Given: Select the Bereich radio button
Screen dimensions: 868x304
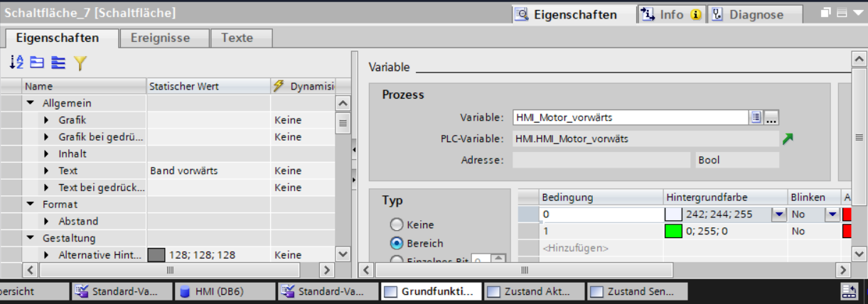Looking at the screenshot, I should 397,243.
